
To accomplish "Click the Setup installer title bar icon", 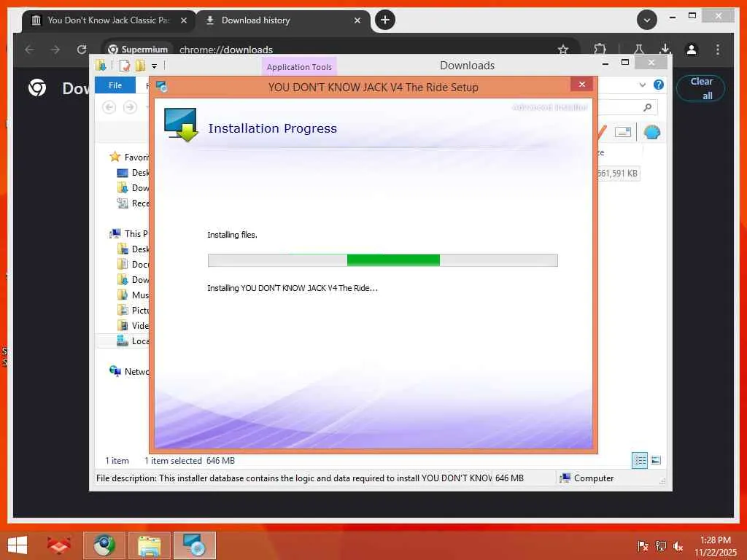I will click(x=161, y=87).
